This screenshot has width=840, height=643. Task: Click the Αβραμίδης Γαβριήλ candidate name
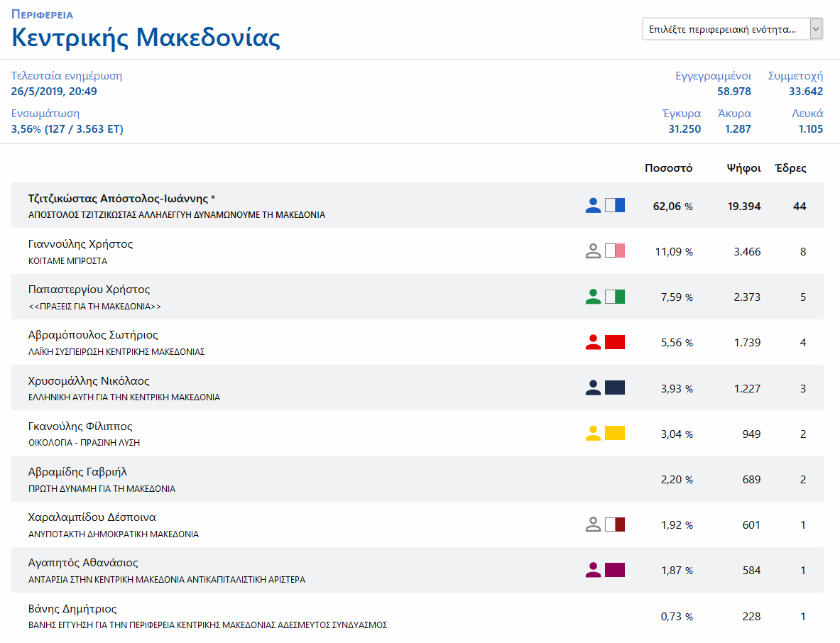pos(77,472)
